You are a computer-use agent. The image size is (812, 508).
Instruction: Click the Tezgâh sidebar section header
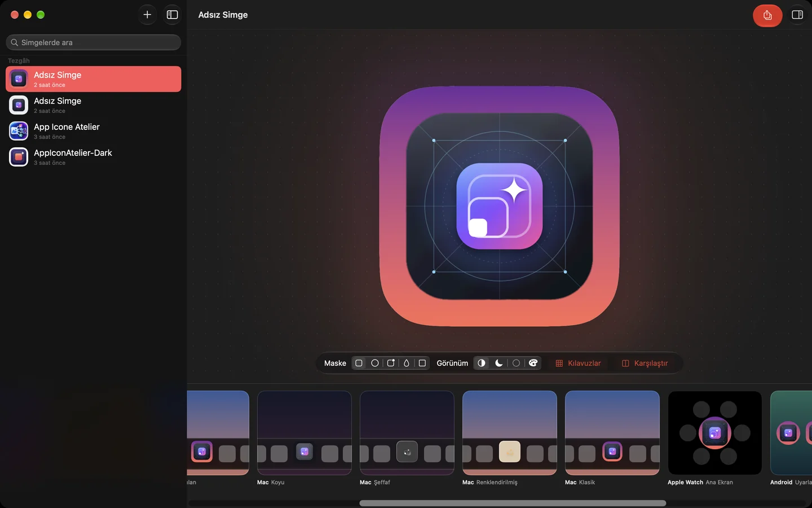click(19, 60)
